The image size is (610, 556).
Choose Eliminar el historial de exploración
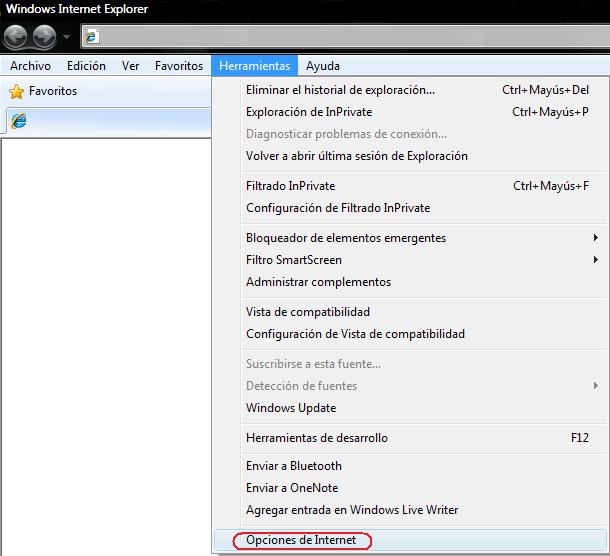click(412, 90)
